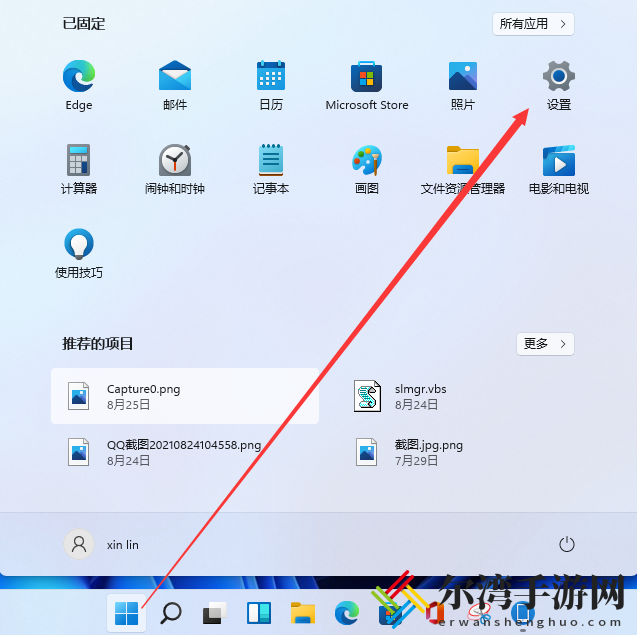This screenshot has width=637, height=635.
Task: Open the 邮件 mail app
Action: tap(175, 85)
